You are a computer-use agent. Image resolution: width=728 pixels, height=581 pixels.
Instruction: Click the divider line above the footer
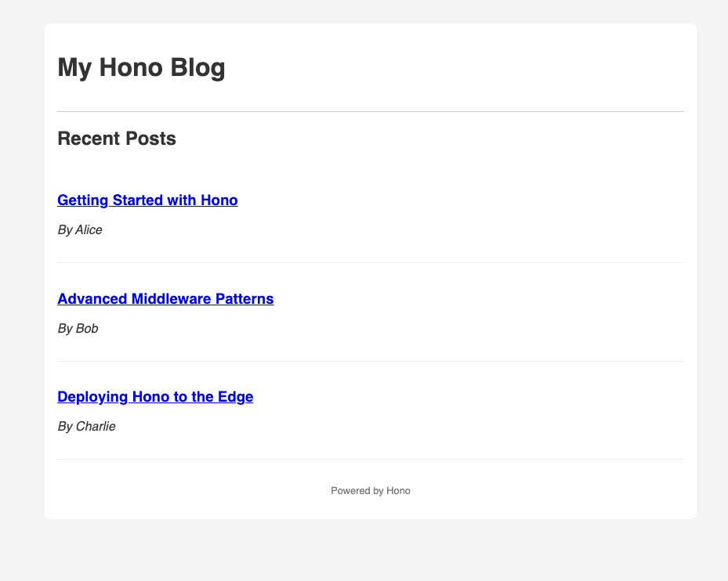pyautogui.click(x=371, y=460)
